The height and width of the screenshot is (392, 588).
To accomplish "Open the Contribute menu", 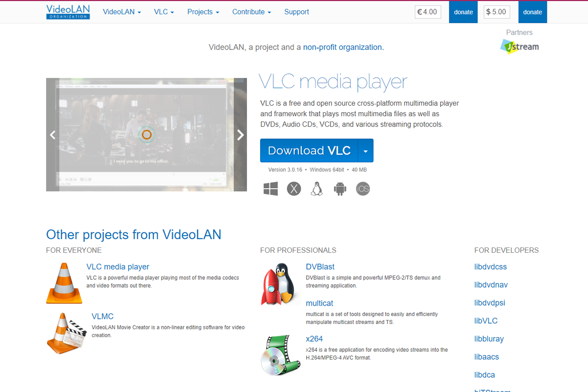I will pos(251,12).
